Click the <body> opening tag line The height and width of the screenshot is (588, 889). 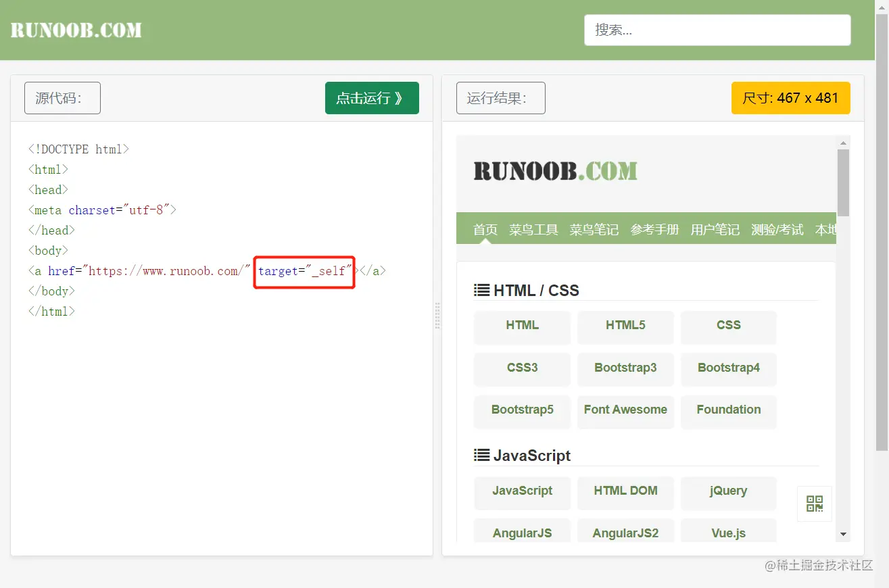point(48,251)
